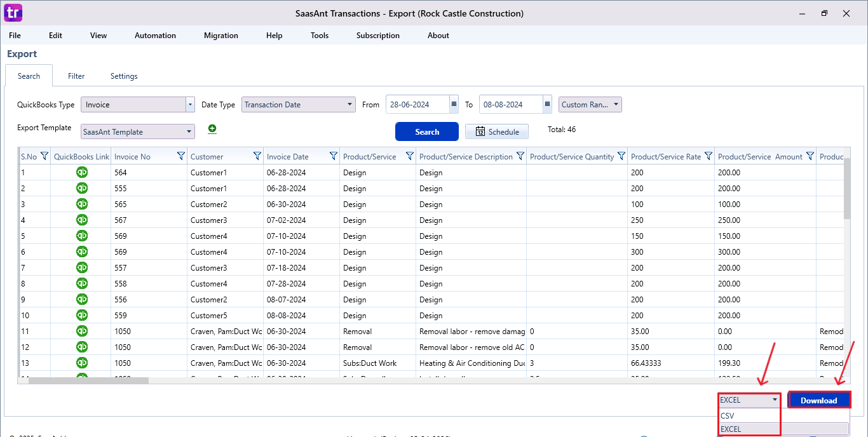Open QuickBooks link icon for invoice 565
Viewport: 868px width, 437px height.
tap(82, 204)
